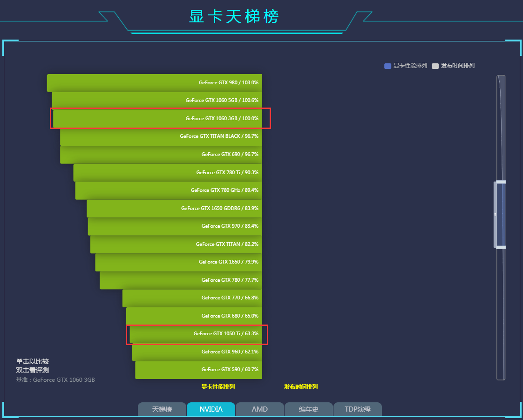Image resolution: width=523 pixels, height=420 pixels.
Task: Switch to the 编年史 tab
Action: pyautogui.click(x=308, y=409)
